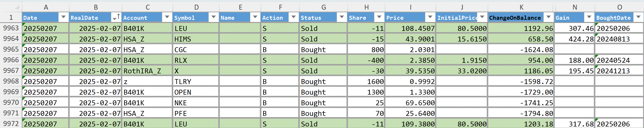Click the price cell 69.6500

[x=410, y=103]
